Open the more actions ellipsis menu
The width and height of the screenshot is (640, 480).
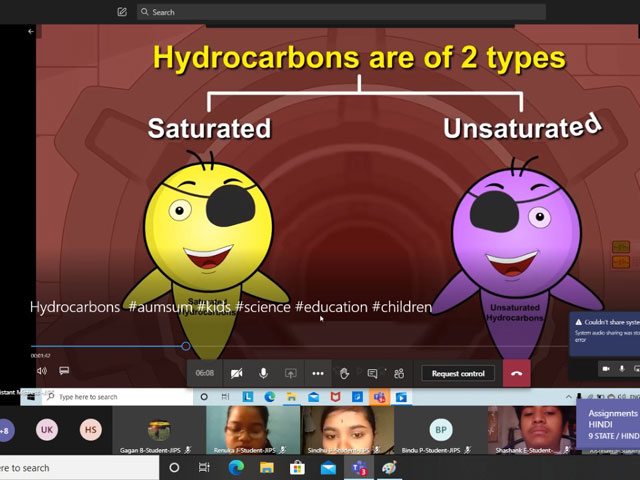pyautogui.click(x=318, y=373)
